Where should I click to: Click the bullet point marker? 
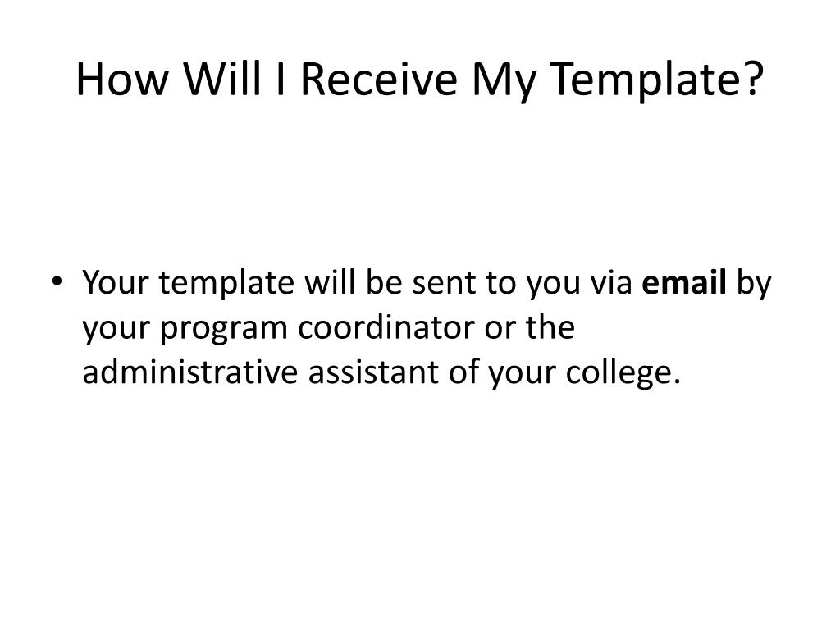coord(57,281)
